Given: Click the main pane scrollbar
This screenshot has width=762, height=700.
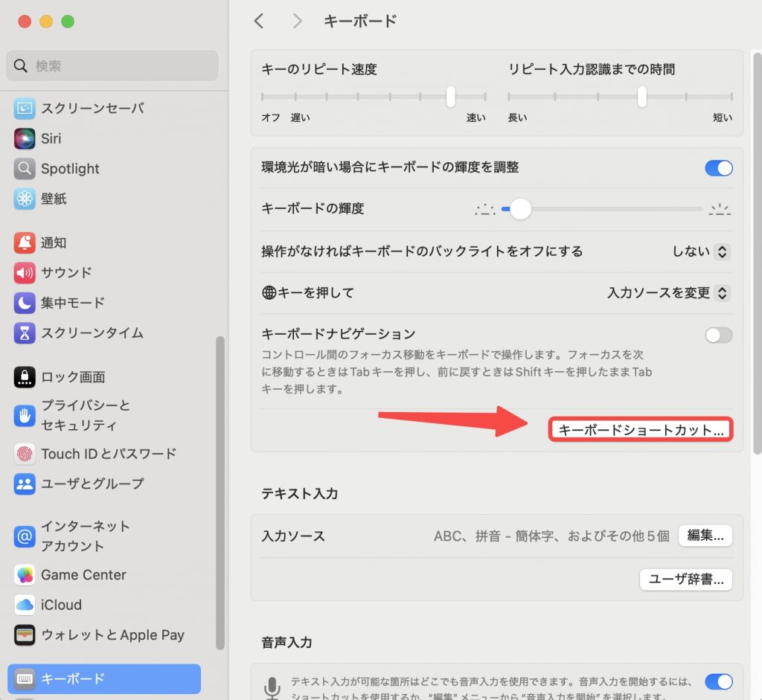Looking at the screenshot, I should pos(758,254).
